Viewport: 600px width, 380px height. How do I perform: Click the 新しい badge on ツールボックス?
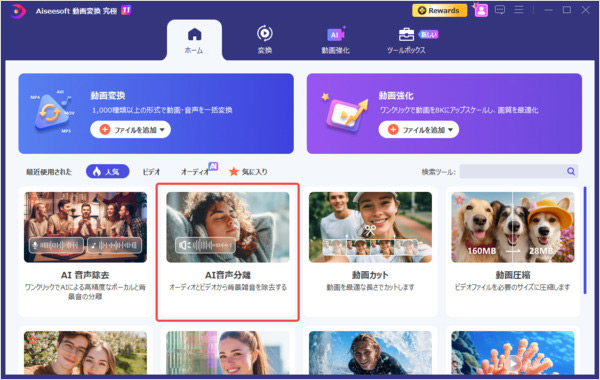coord(429,34)
